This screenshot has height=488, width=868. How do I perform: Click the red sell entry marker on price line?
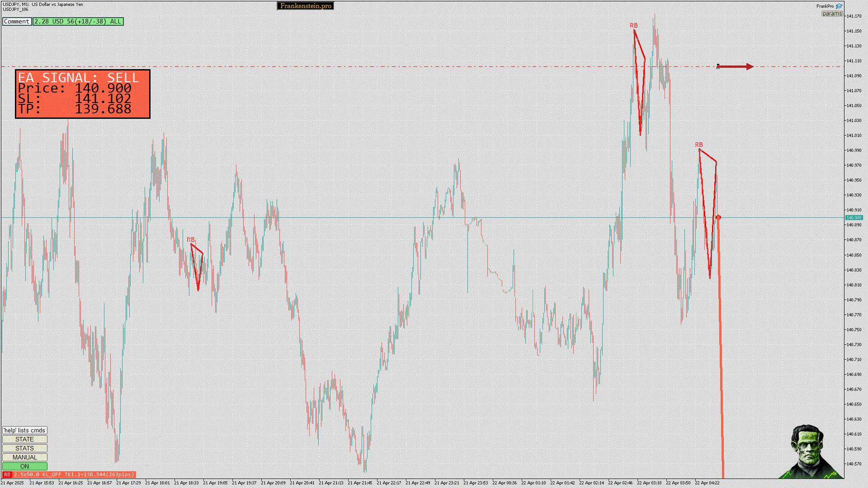click(x=718, y=218)
